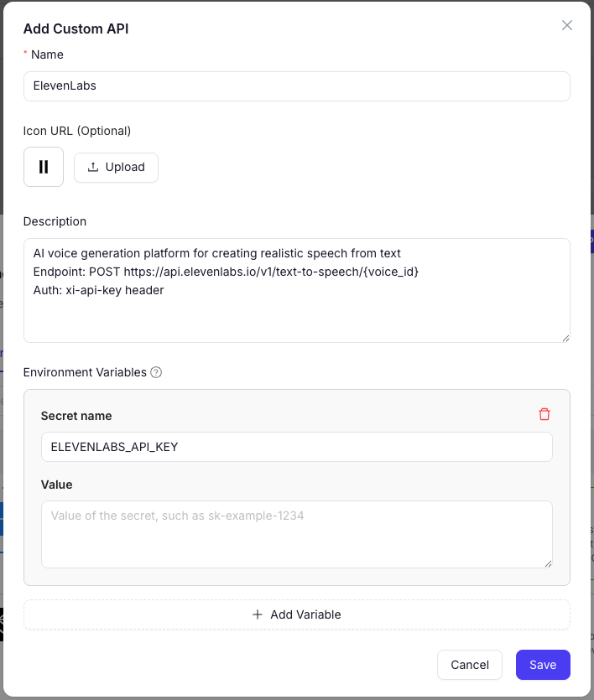Click the resize handle of the Value textarea
Image resolution: width=594 pixels, height=700 pixels.
point(550,563)
